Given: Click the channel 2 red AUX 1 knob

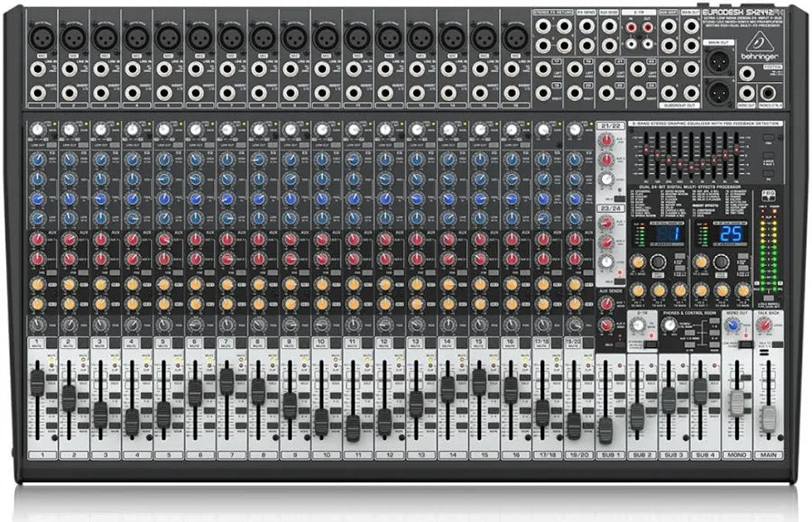Looking at the screenshot, I should (69, 240).
